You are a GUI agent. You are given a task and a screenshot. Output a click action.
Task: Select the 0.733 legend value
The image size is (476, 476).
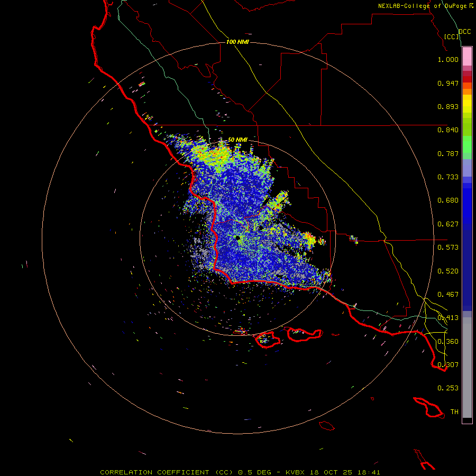[x=448, y=177]
